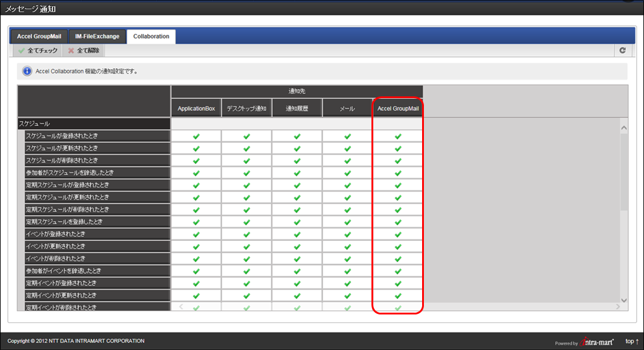Screen dimensions: 644x350
Task: Toggle Accel GroupMail for 定期イベントが更新されたとき
Action: (397, 296)
